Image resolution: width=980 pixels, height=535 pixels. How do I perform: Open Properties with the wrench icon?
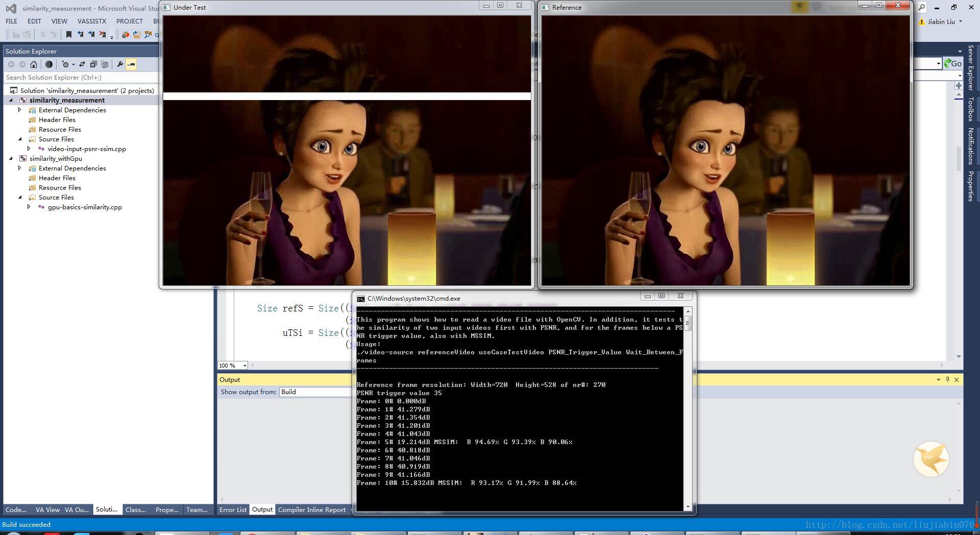click(x=120, y=64)
